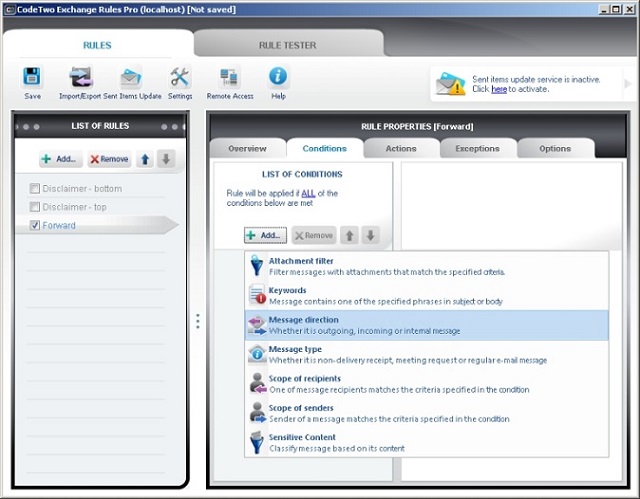
Task: Move condition up in List of Conditions
Action: 349,235
